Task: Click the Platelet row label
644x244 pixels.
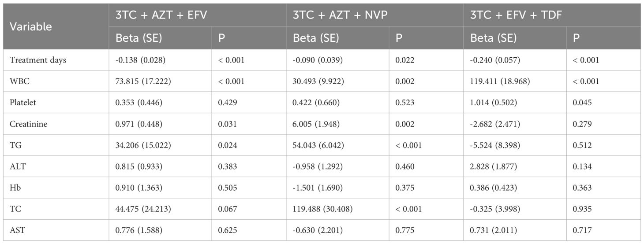Action: click(22, 103)
